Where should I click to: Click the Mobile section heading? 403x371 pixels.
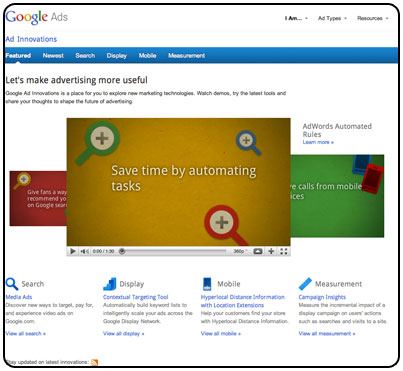click(x=229, y=284)
